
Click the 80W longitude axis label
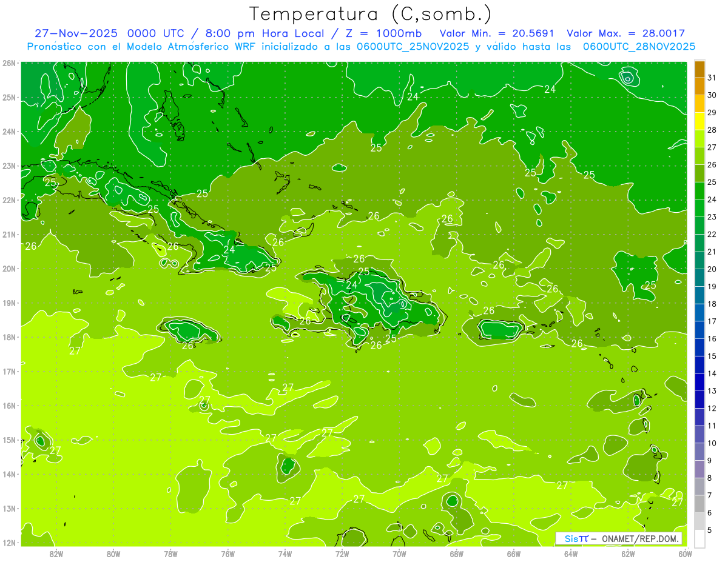[x=113, y=554]
